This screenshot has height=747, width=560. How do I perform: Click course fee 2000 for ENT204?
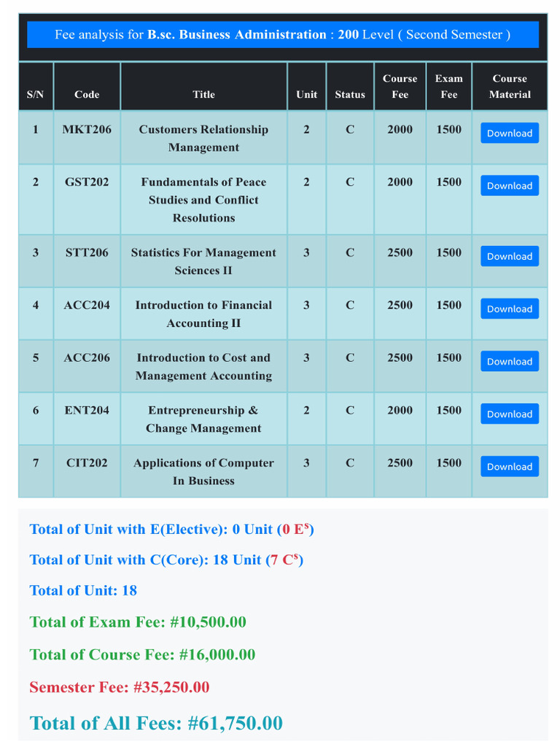click(400, 410)
